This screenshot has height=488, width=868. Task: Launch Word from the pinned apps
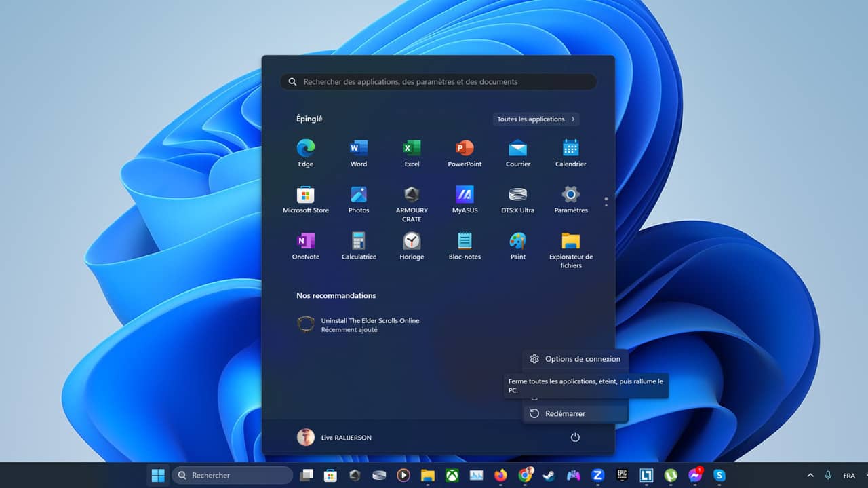click(359, 153)
